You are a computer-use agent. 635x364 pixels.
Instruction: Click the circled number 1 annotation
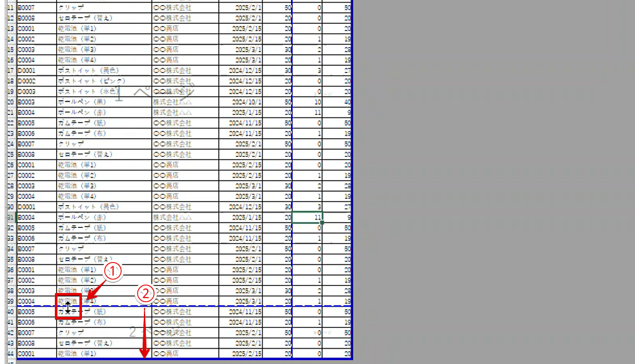(x=114, y=273)
